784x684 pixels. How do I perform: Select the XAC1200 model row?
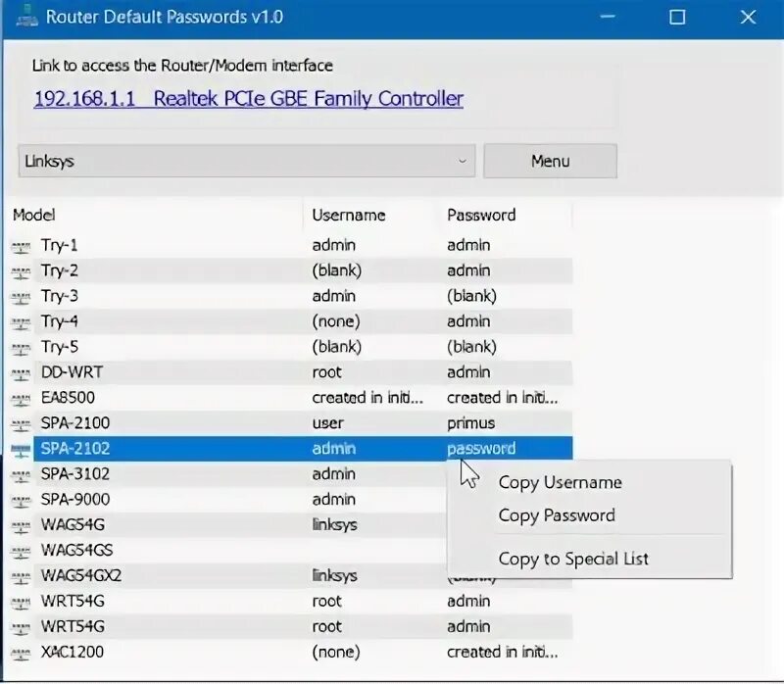[291, 652]
